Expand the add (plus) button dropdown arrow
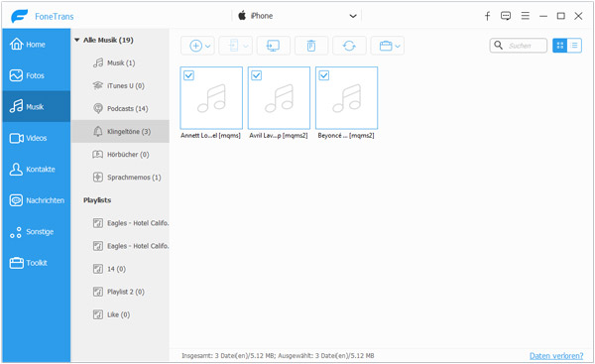595x364 pixels. [208, 47]
